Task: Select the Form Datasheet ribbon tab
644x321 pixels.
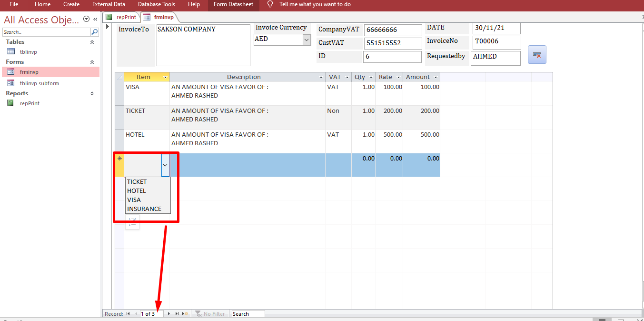Action: [234, 4]
